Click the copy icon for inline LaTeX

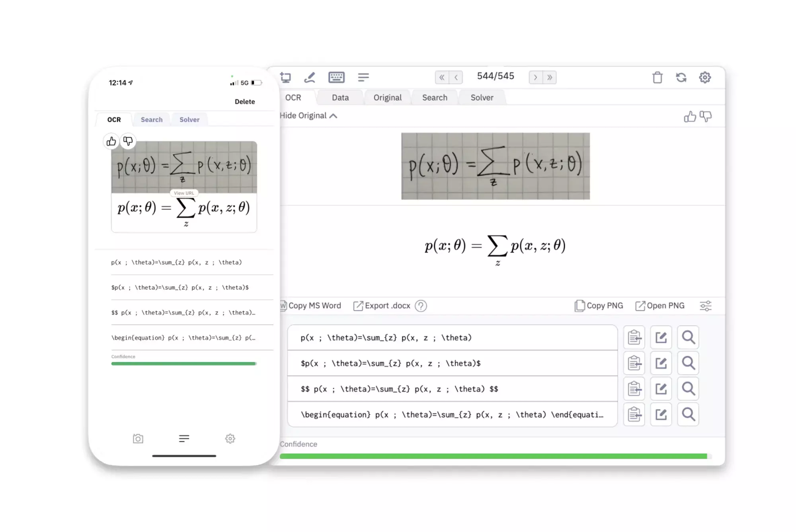[x=633, y=363]
